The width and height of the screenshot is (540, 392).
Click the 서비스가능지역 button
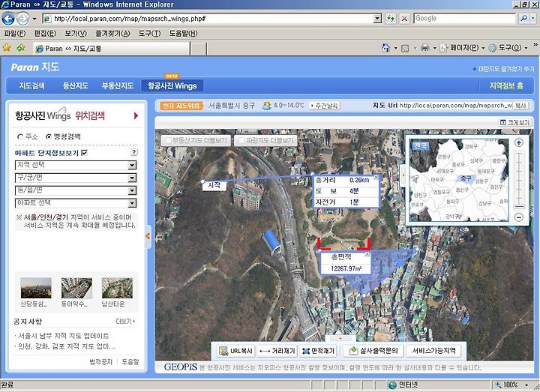[433, 351]
